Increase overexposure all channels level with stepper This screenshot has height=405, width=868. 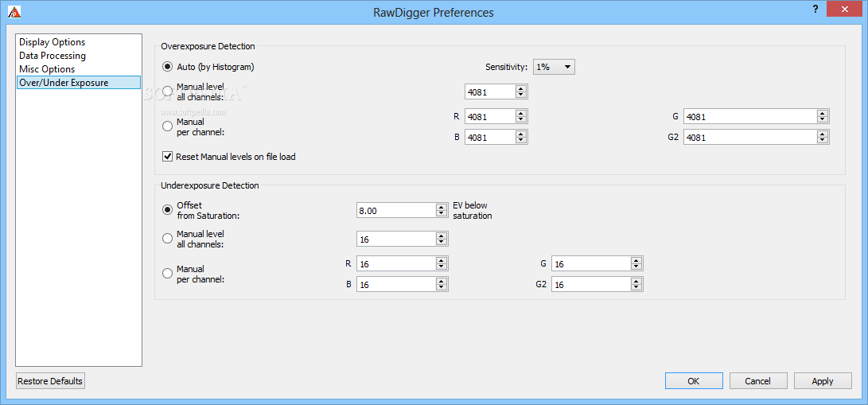(x=521, y=88)
